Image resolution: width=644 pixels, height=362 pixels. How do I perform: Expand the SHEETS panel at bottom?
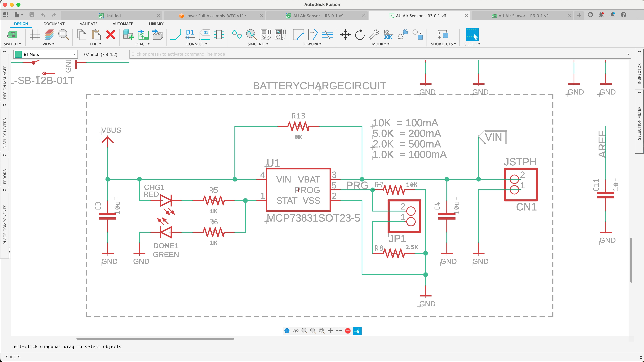coord(13,357)
